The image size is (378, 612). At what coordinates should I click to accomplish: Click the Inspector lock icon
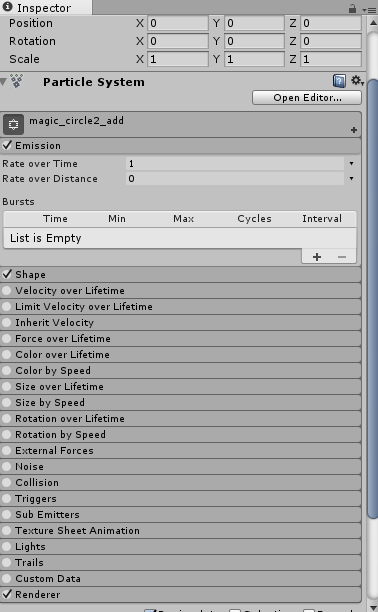tap(352, 8)
